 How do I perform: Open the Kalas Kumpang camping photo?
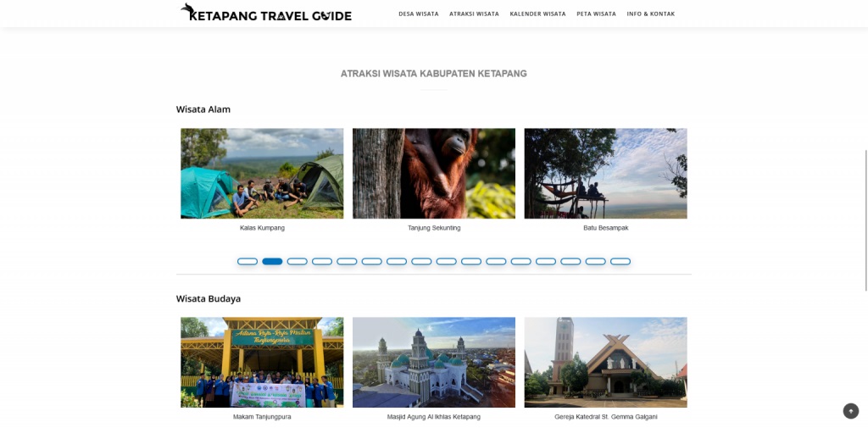pos(262,173)
